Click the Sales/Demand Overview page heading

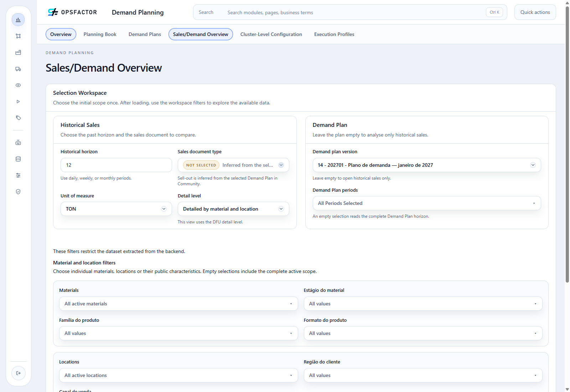point(104,68)
